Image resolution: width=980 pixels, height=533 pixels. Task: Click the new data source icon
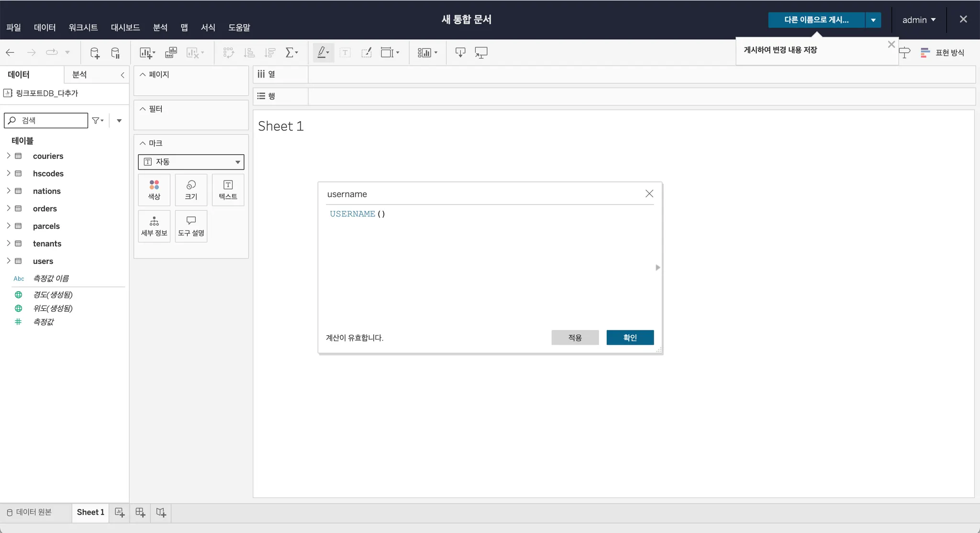pyautogui.click(x=95, y=53)
